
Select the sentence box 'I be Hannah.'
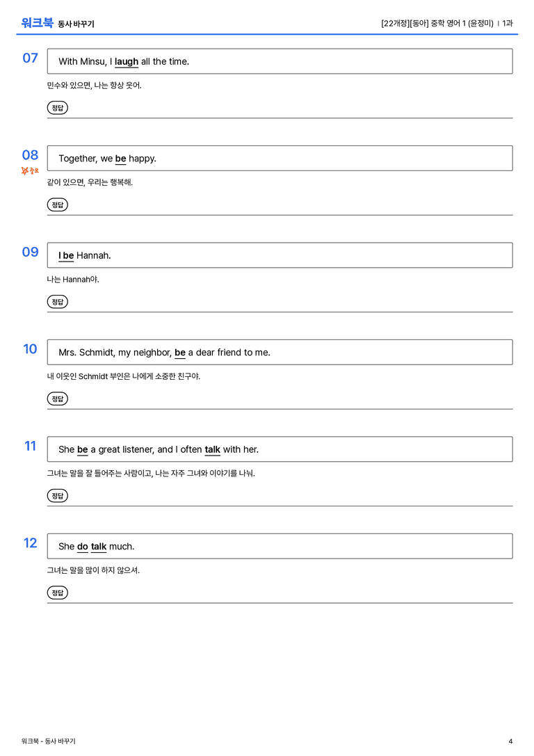coord(280,255)
